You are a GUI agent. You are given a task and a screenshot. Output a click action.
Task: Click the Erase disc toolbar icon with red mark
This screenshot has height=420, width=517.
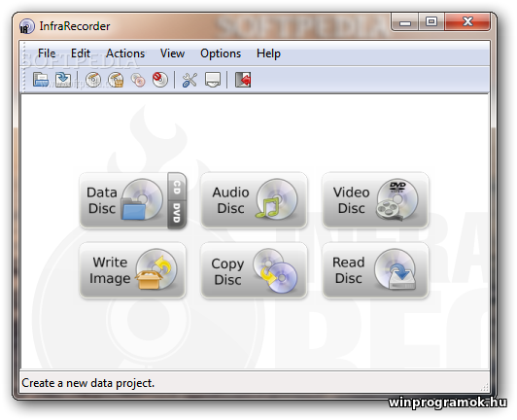pos(160,80)
